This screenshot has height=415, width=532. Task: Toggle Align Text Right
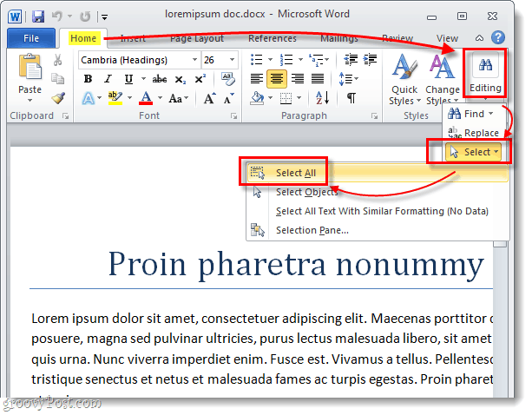pyautogui.click(x=297, y=79)
